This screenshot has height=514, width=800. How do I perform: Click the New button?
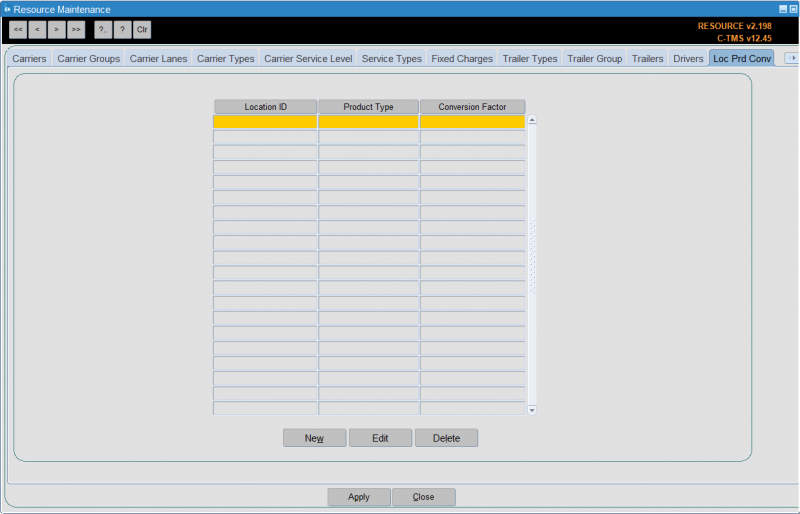coord(314,438)
